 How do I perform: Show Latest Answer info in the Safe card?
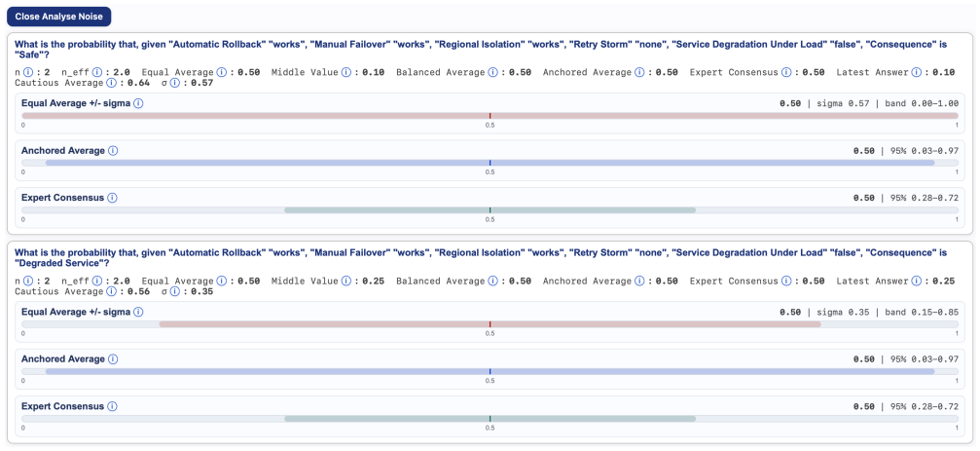coord(916,72)
